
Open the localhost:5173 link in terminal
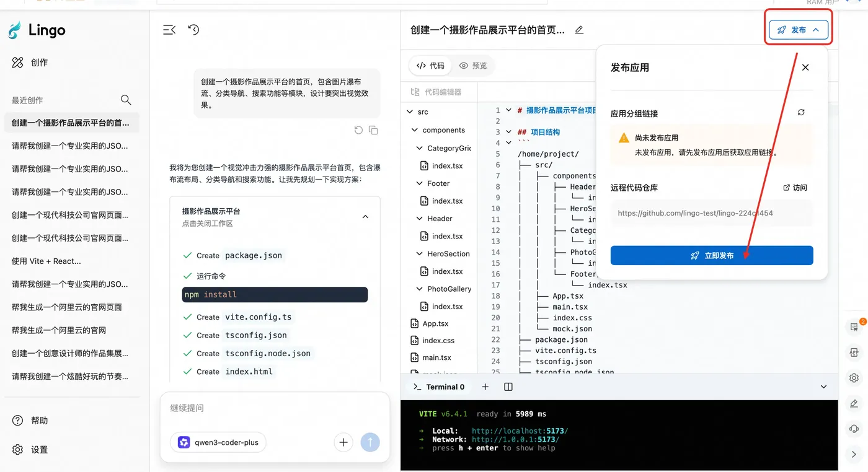(520, 430)
